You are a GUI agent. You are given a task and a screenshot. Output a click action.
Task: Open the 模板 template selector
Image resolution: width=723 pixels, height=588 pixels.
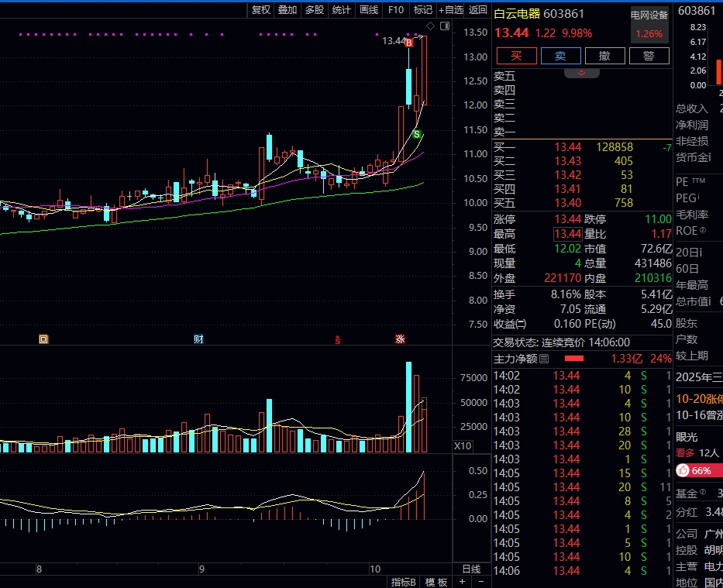[x=436, y=582]
